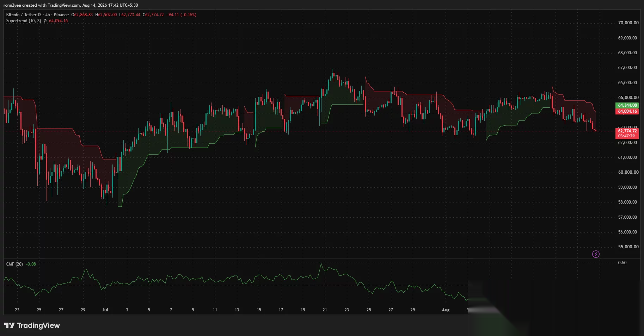Click the 11 date label on time axis
The image size is (644, 336).
point(215,310)
